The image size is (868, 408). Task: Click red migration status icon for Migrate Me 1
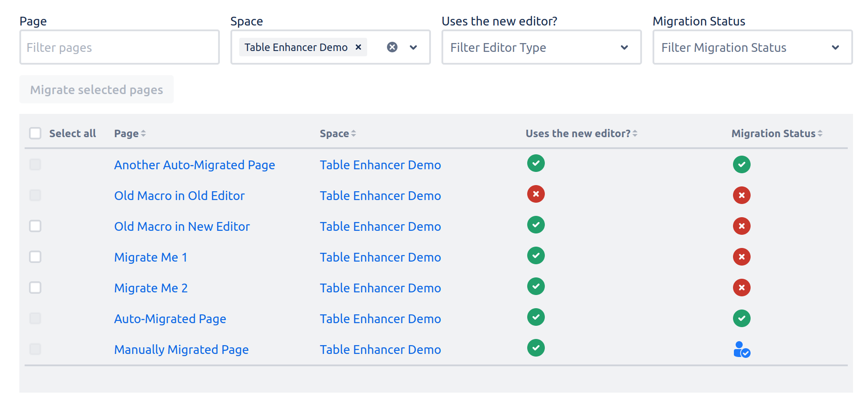coord(741,257)
